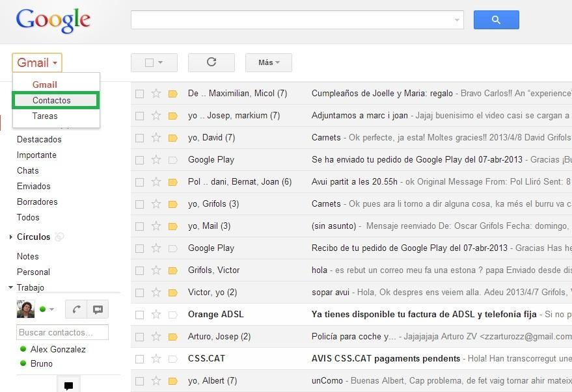Screen dimensions: 572x392
Task: Click the Buscar contactos search field
Action: [x=62, y=332]
